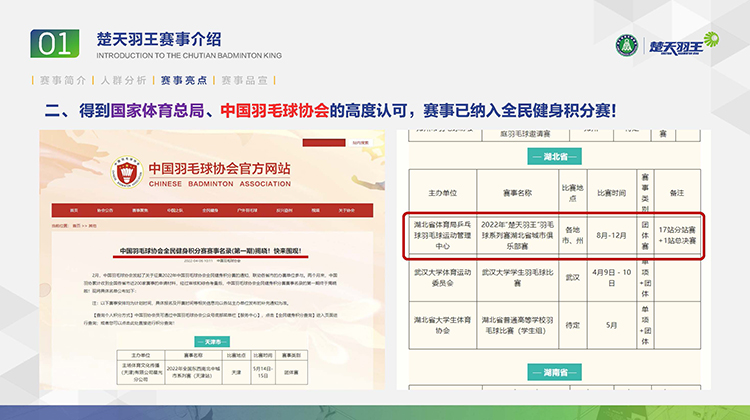Click the 5月 date cell in the Hubei table
The image size is (750, 420).
611,325
